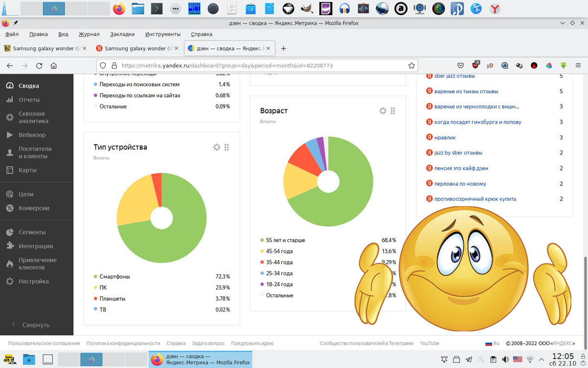This screenshot has height=368, width=588.
Task: Open YouTube footer link
Action: (429, 343)
